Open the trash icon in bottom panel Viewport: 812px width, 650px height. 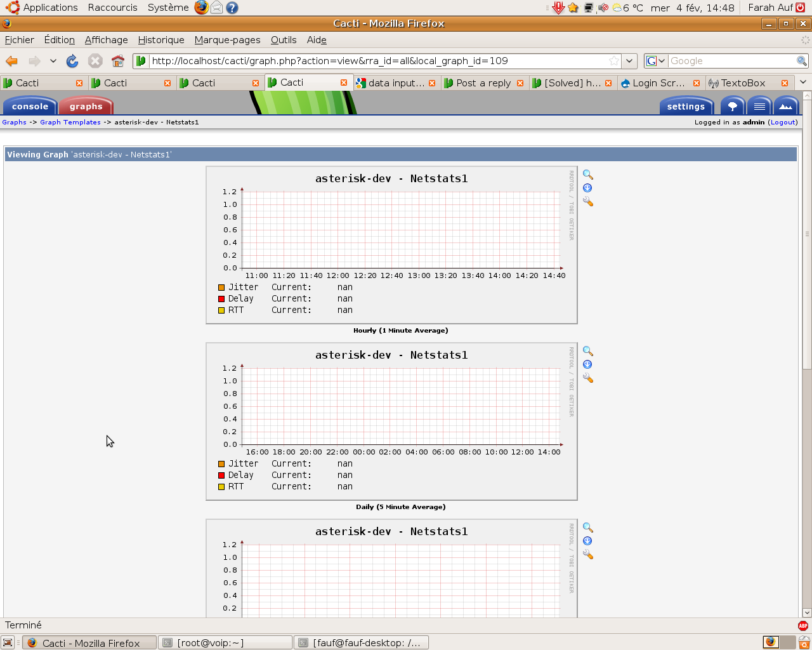(804, 642)
